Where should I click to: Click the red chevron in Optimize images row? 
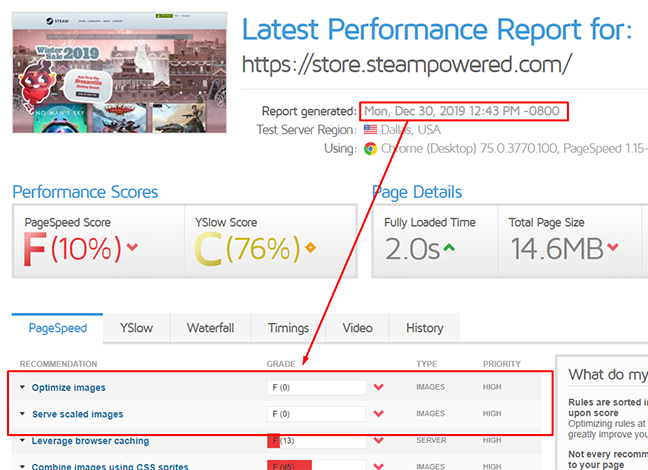click(x=379, y=387)
